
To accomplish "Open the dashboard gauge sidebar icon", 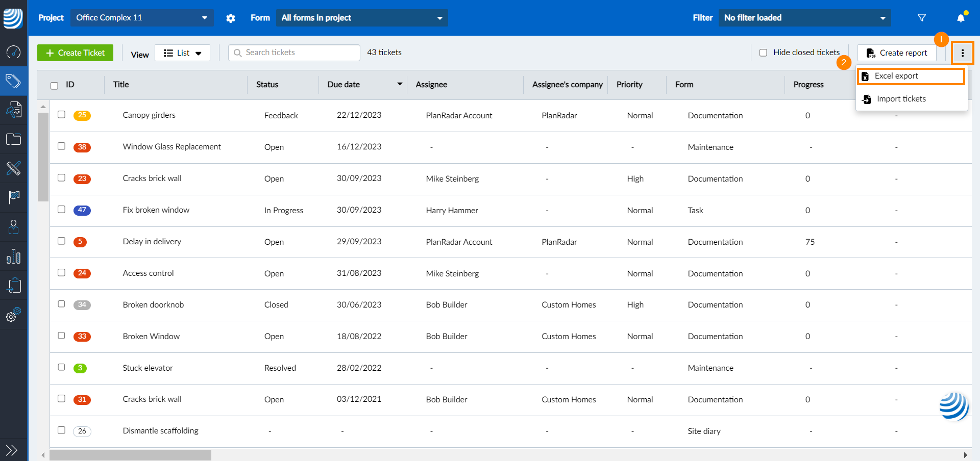I will [13, 52].
